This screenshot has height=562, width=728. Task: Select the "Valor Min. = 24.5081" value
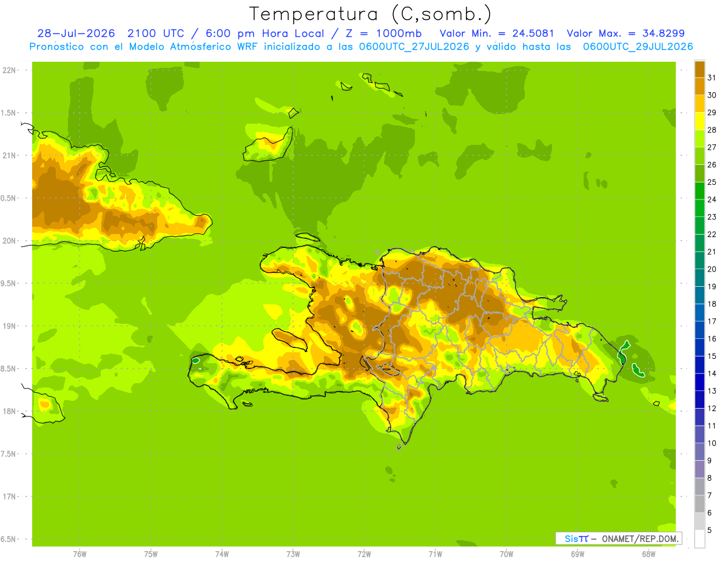pyautogui.click(x=497, y=33)
